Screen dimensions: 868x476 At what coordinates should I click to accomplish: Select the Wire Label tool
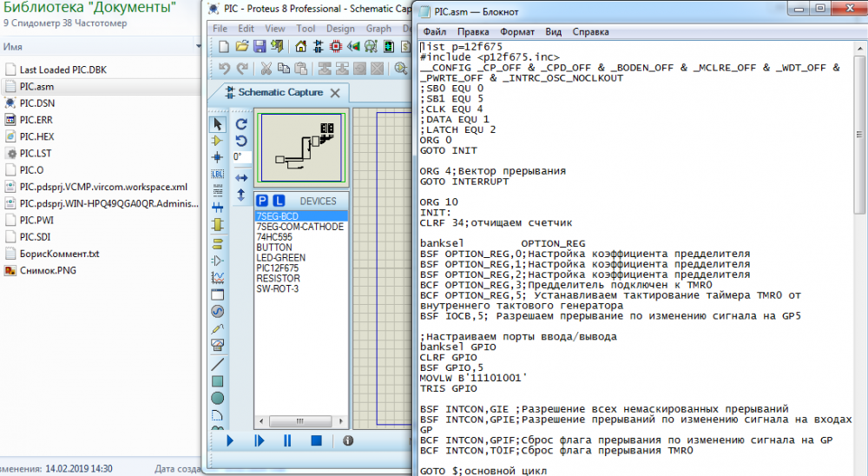click(217, 174)
